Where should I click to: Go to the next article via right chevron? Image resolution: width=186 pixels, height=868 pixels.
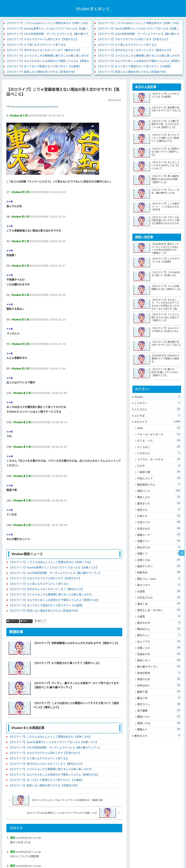pos(119,813)
